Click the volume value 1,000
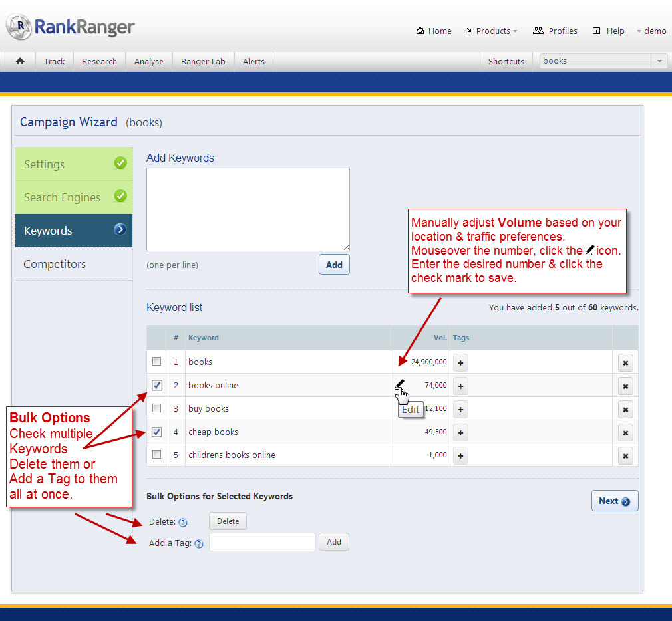The image size is (672, 621). click(x=438, y=455)
